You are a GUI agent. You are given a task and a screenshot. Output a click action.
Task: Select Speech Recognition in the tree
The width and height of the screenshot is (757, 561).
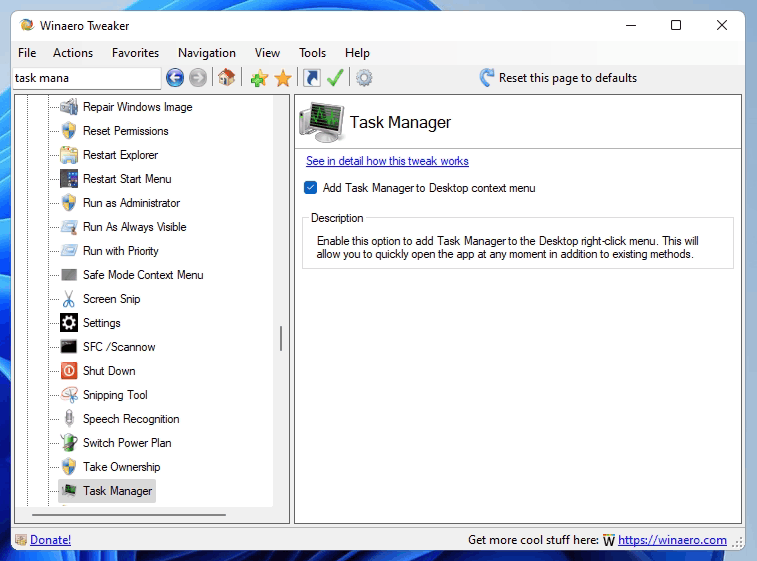(131, 419)
